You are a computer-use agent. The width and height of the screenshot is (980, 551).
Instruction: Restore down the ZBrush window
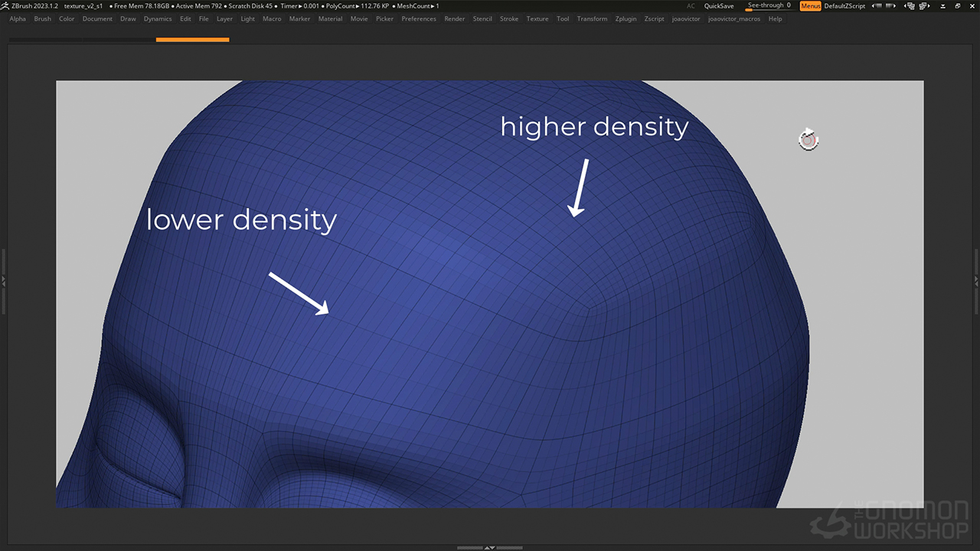[x=957, y=5]
